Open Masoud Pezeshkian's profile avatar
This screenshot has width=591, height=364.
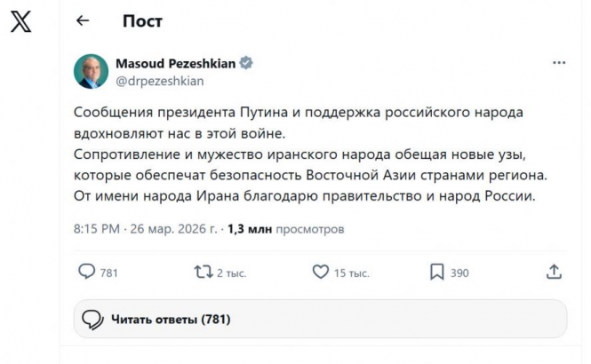(x=90, y=72)
